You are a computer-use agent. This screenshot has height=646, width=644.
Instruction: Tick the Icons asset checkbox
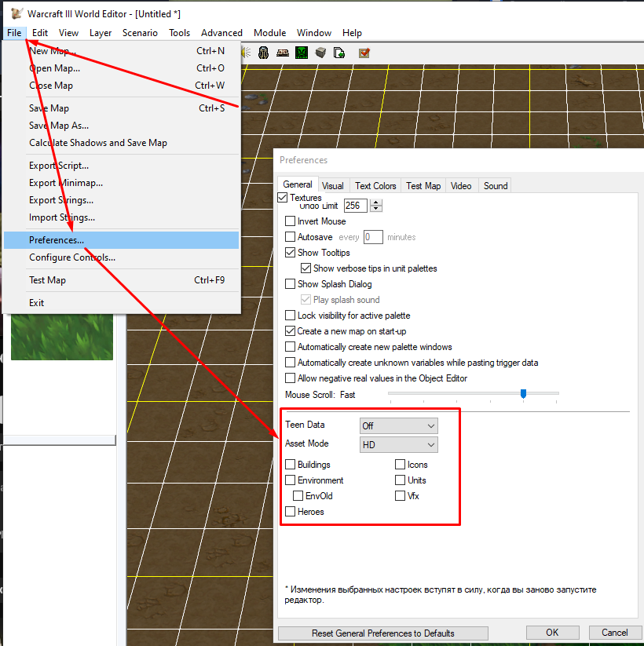pyautogui.click(x=400, y=465)
